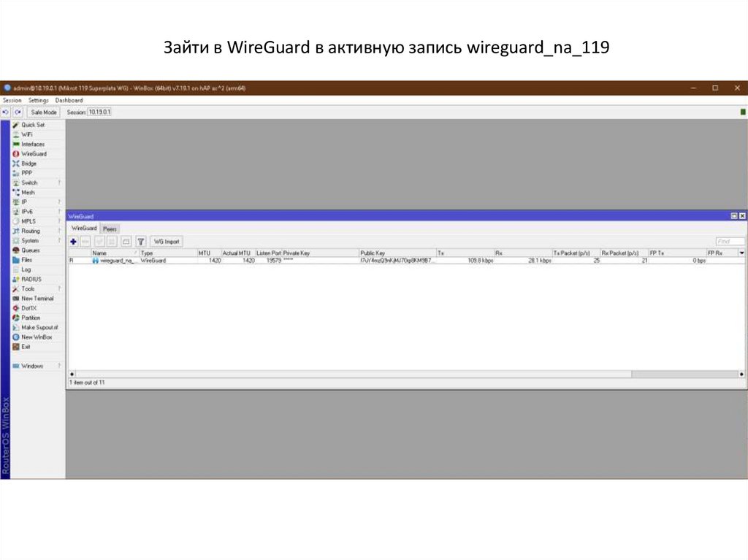Toggle Safe Mode

tap(43, 112)
